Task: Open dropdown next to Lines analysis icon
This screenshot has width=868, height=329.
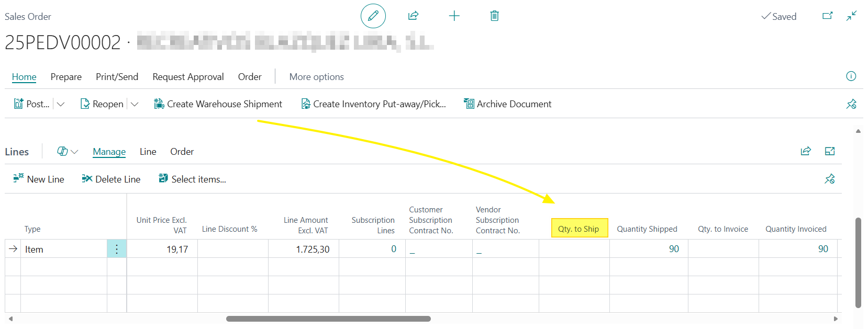Action: [x=74, y=152]
